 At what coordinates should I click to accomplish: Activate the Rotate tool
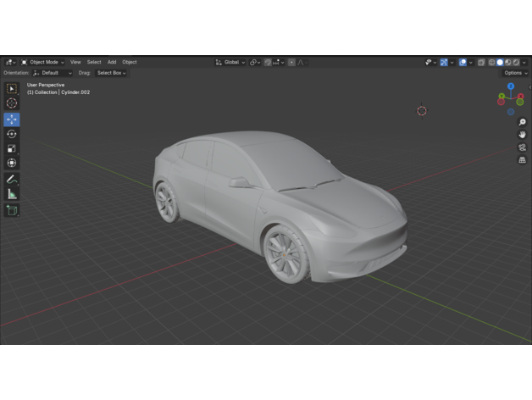[x=12, y=134]
